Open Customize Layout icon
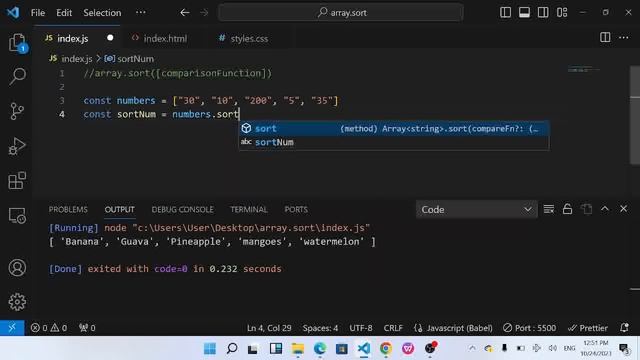The width and height of the screenshot is (640, 360). pos(562,13)
